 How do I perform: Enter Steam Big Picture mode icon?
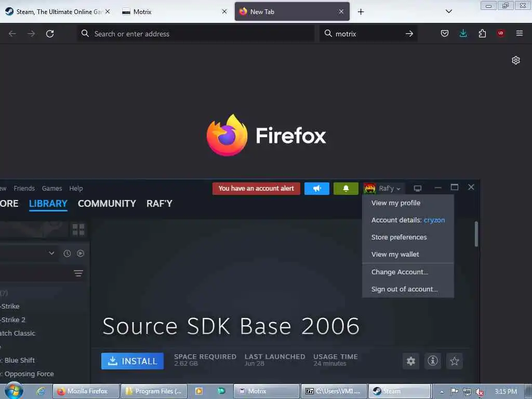pyautogui.click(x=418, y=188)
